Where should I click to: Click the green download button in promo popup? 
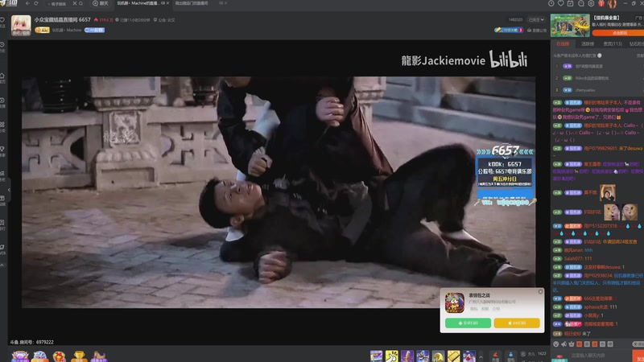tap(468, 323)
